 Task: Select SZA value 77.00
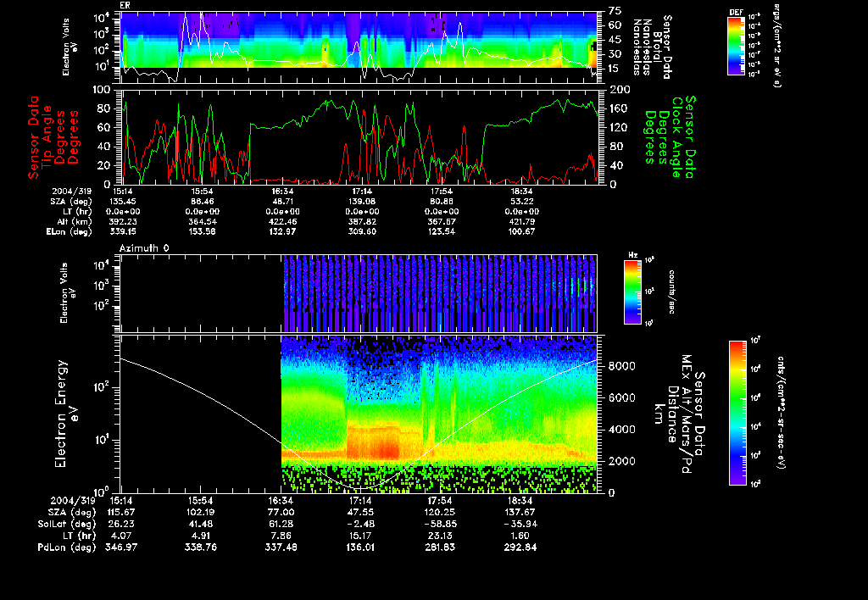point(281,512)
